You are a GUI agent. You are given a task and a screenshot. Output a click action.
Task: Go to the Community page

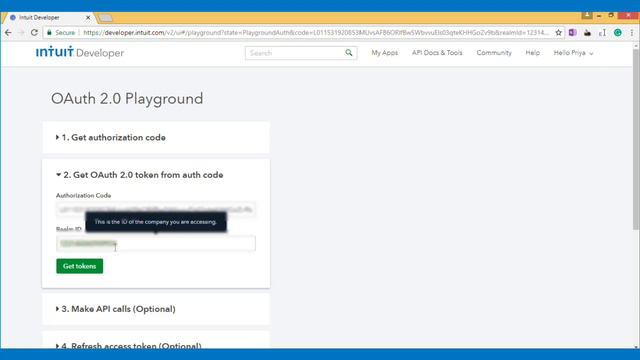494,53
